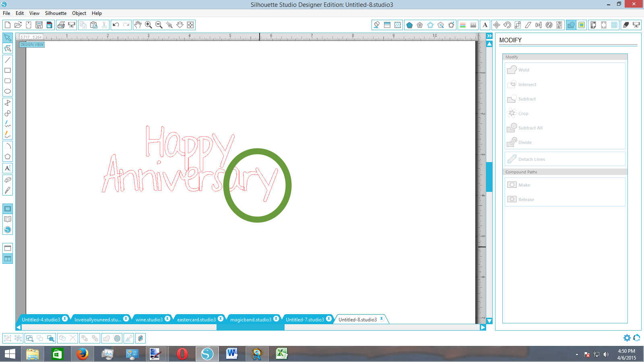644x362 pixels.
Task: Open Preferences with the gear icon
Action: click(627, 338)
